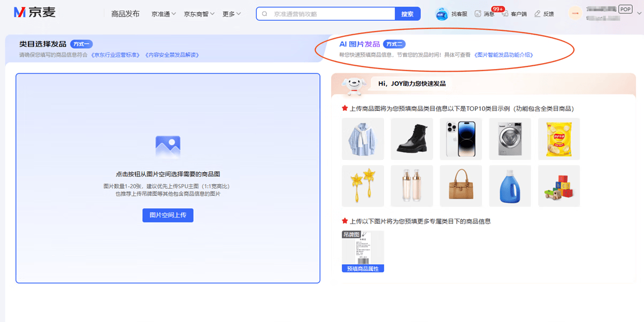Expand the 京准通 dropdown menu

coord(164,14)
